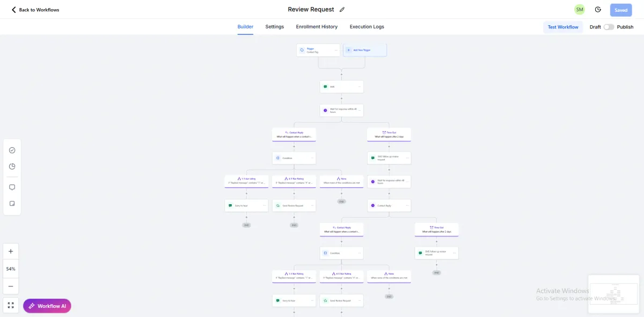
Task: Select the sticky note icon in left toolbar
Action: click(12, 204)
